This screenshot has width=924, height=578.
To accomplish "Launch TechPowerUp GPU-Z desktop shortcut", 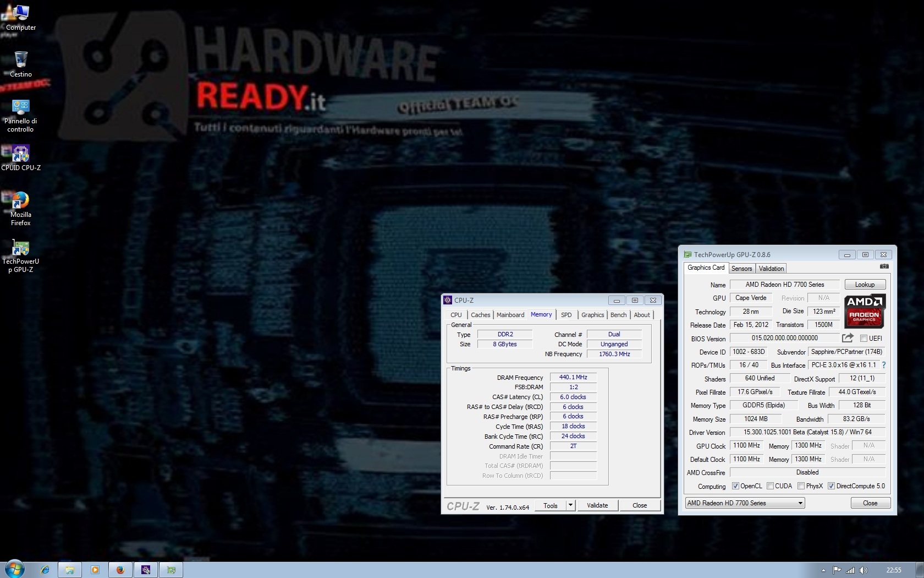I will [x=20, y=255].
